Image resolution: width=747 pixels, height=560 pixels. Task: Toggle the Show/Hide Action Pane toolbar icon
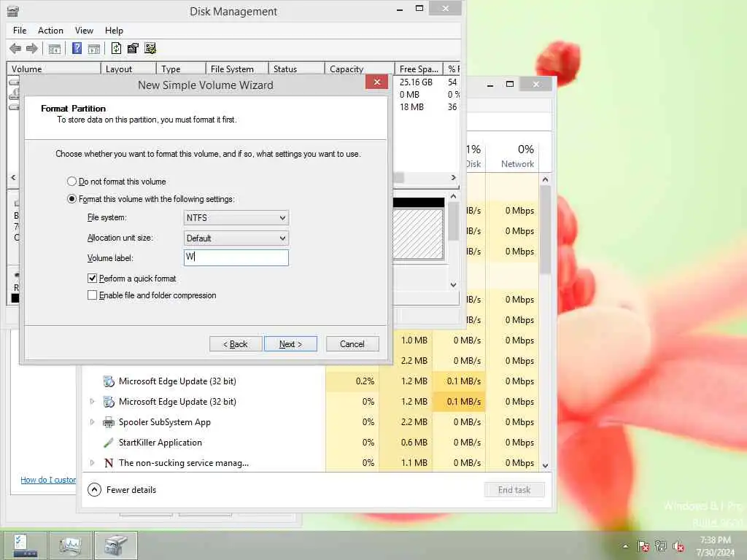tap(94, 49)
